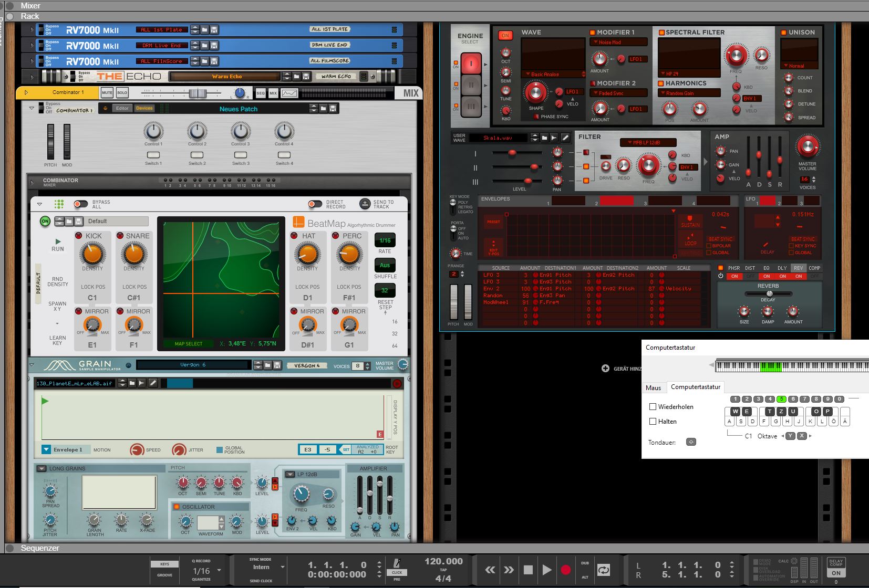Open the Combinator Editor button
869x588 pixels.
122,108
